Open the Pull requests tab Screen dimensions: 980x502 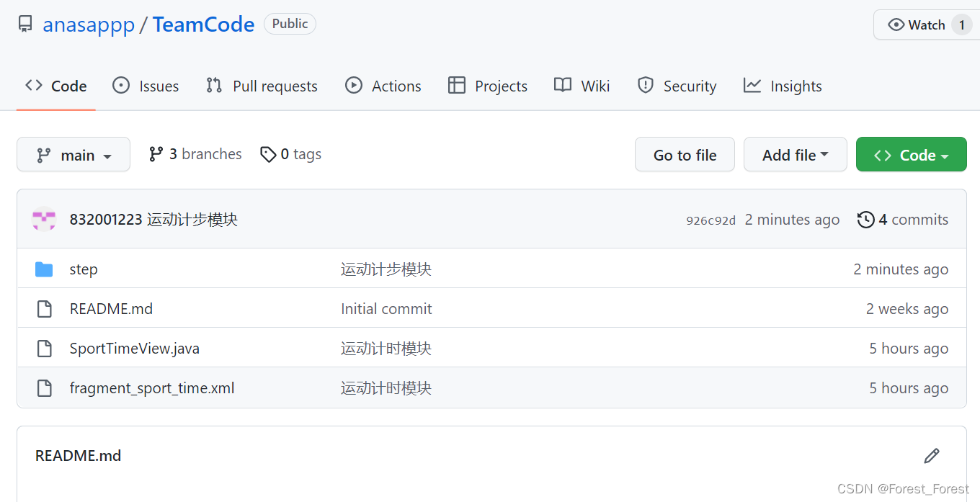click(262, 86)
